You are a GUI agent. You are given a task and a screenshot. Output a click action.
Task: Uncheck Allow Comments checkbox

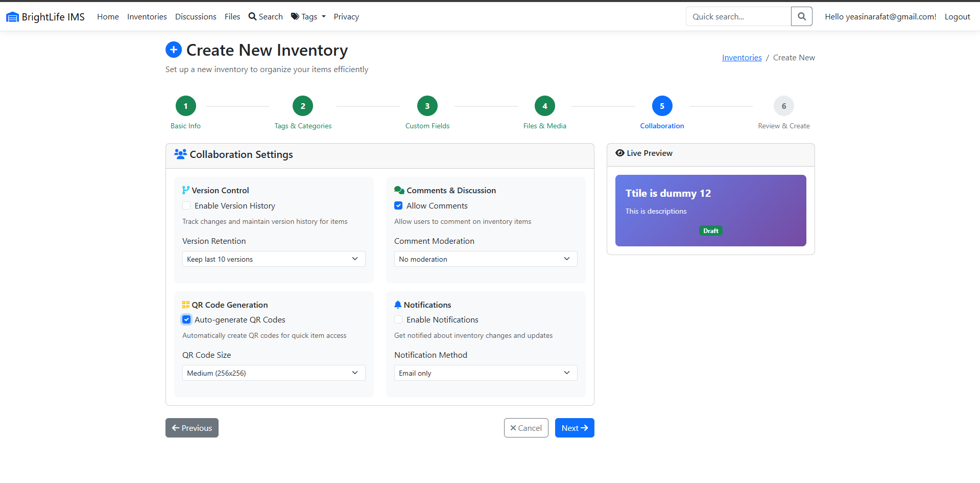coord(398,205)
